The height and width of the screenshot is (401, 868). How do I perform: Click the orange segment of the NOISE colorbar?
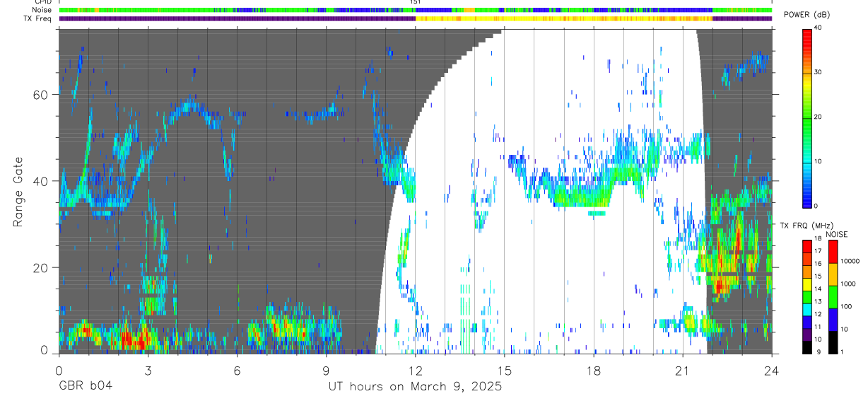[832, 274]
